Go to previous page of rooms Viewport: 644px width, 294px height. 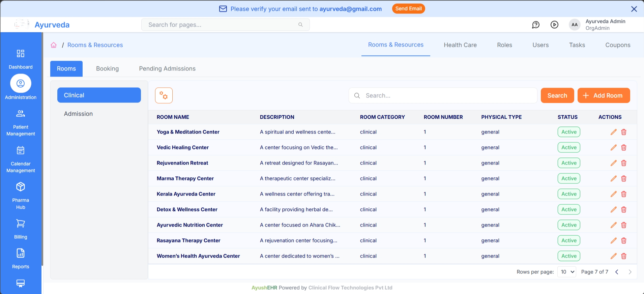617,272
